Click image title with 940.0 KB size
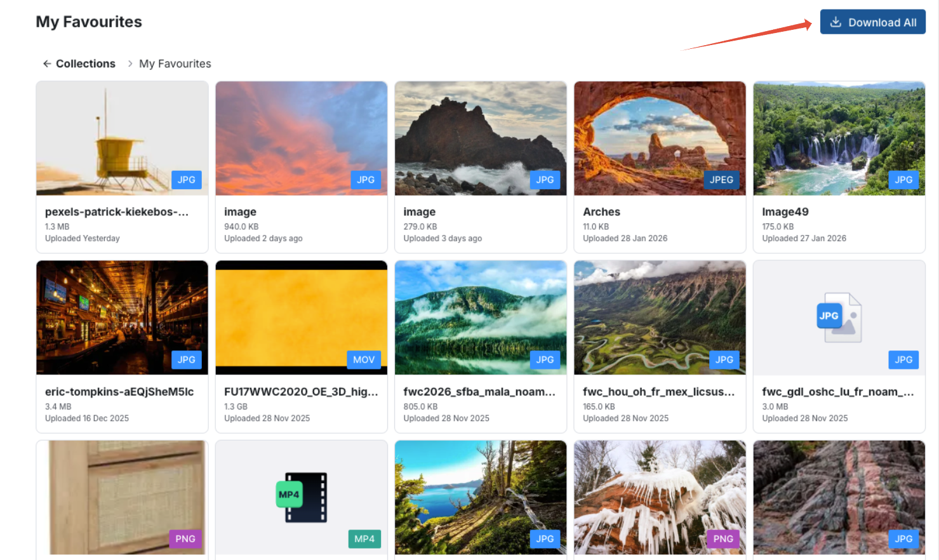 click(240, 212)
